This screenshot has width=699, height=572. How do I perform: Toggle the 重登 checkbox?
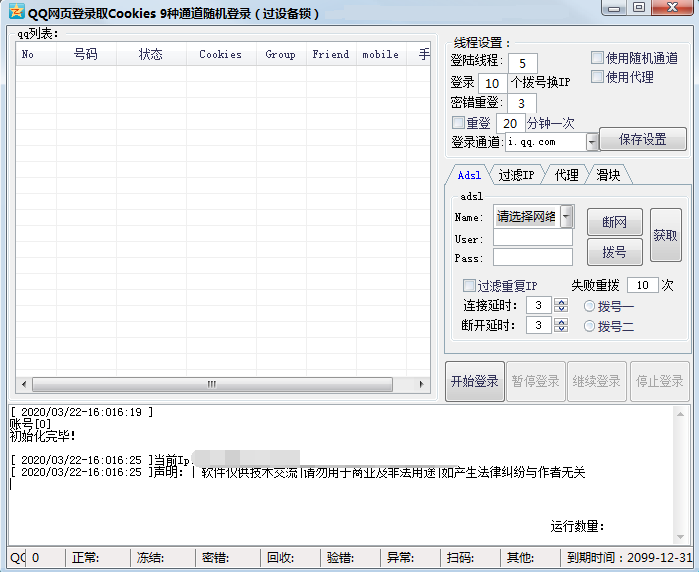tap(458, 123)
